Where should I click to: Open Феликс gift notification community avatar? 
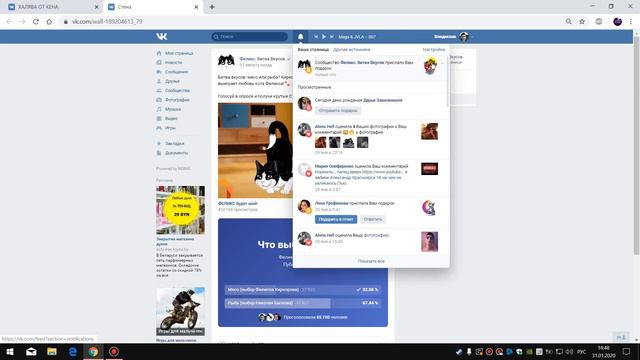click(x=304, y=66)
